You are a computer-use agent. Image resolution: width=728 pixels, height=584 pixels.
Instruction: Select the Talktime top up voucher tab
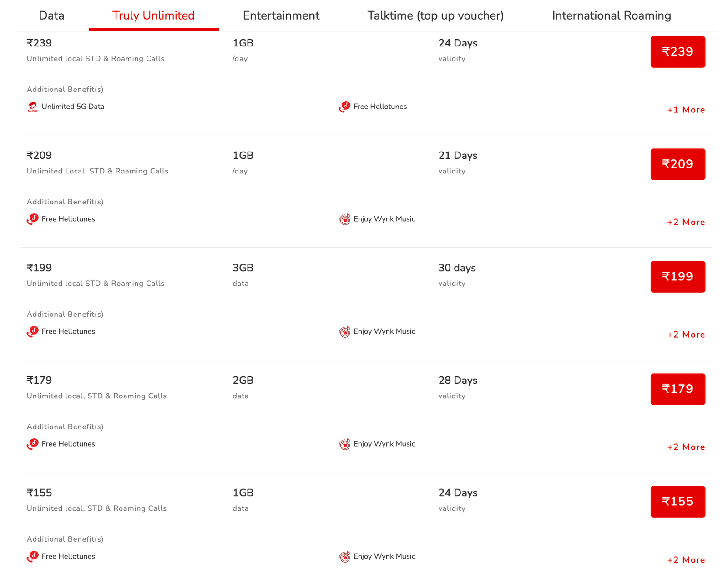coord(435,15)
